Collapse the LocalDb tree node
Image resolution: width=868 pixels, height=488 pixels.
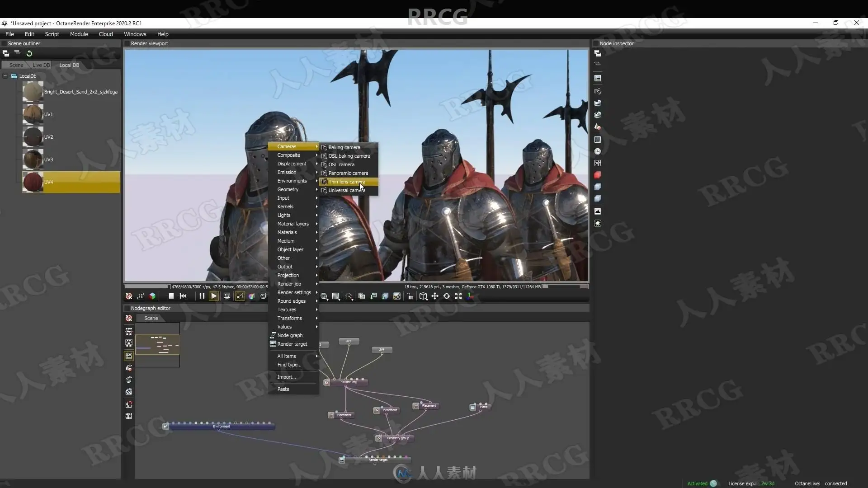click(x=5, y=76)
